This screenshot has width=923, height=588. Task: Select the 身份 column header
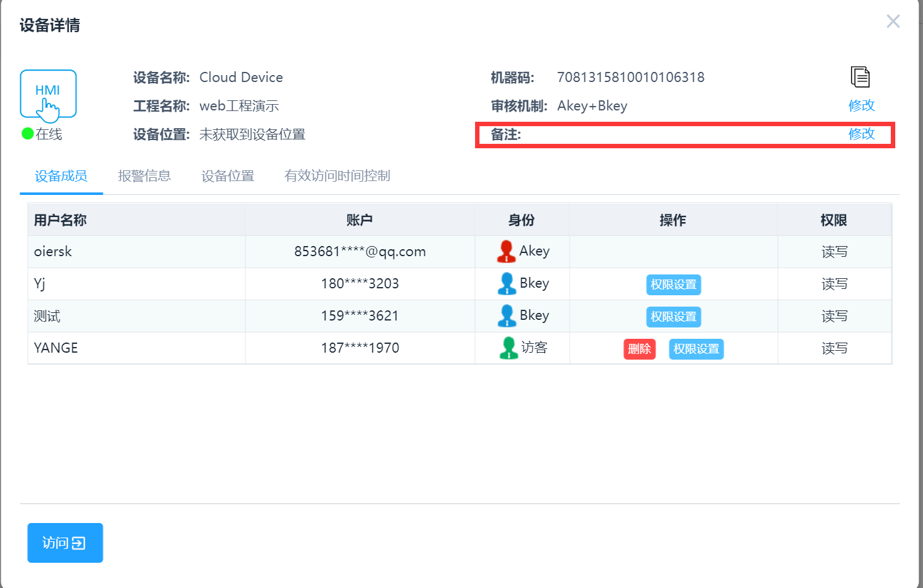point(522,220)
